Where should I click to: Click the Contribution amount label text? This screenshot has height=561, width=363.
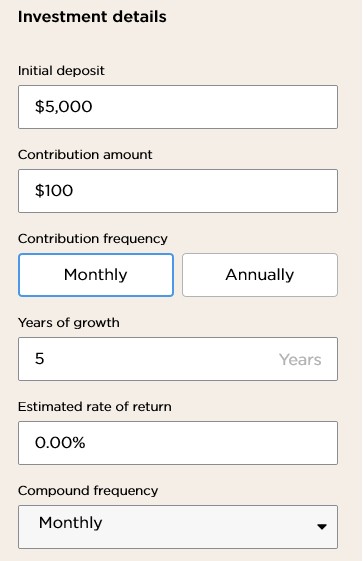coord(85,155)
